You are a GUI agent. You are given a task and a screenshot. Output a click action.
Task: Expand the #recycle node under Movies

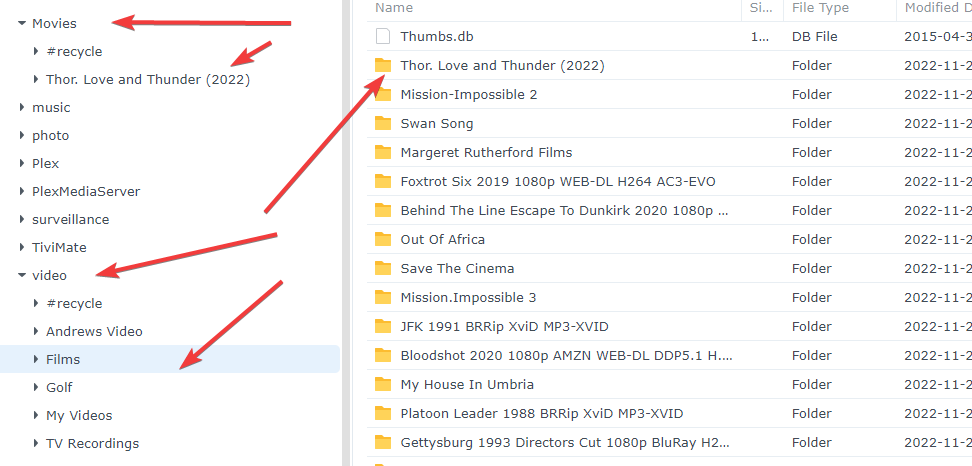36,51
